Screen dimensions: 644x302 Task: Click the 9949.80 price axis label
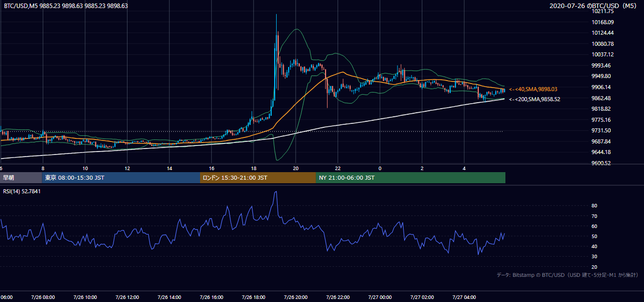tap(601, 76)
